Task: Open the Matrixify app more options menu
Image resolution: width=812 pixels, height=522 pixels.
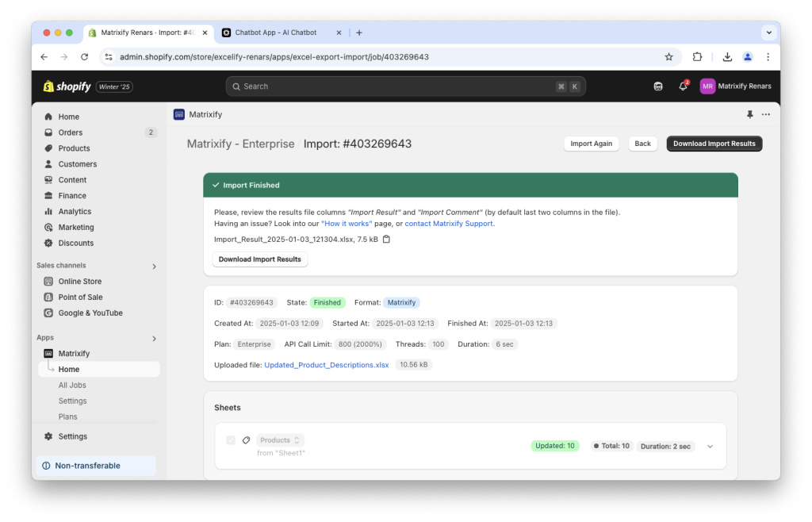Action: pyautogui.click(x=765, y=114)
